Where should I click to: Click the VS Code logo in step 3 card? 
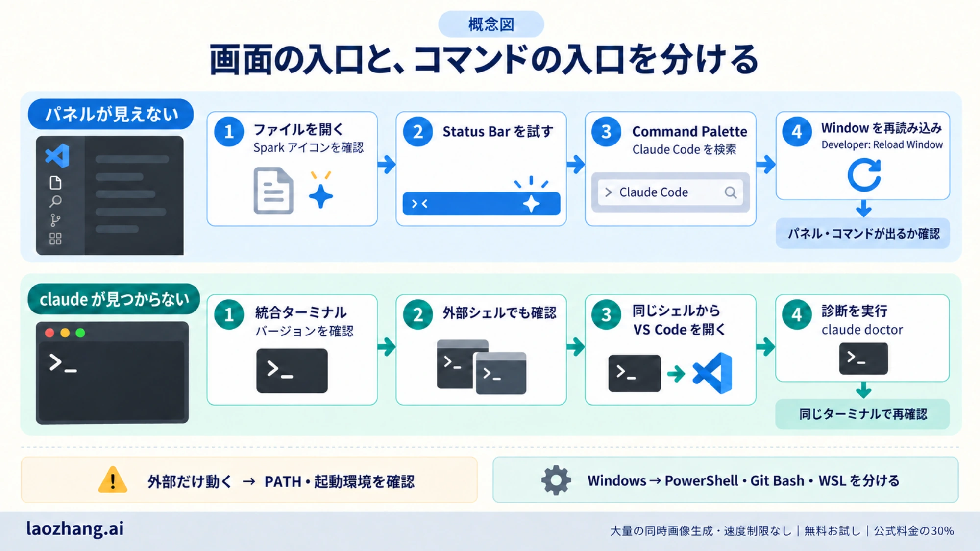(x=712, y=373)
